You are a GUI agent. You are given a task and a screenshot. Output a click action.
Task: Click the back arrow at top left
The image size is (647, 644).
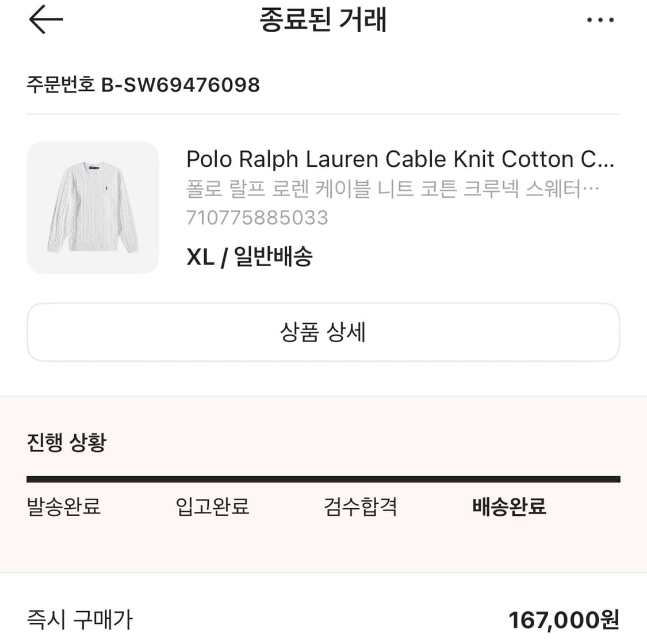tap(46, 19)
